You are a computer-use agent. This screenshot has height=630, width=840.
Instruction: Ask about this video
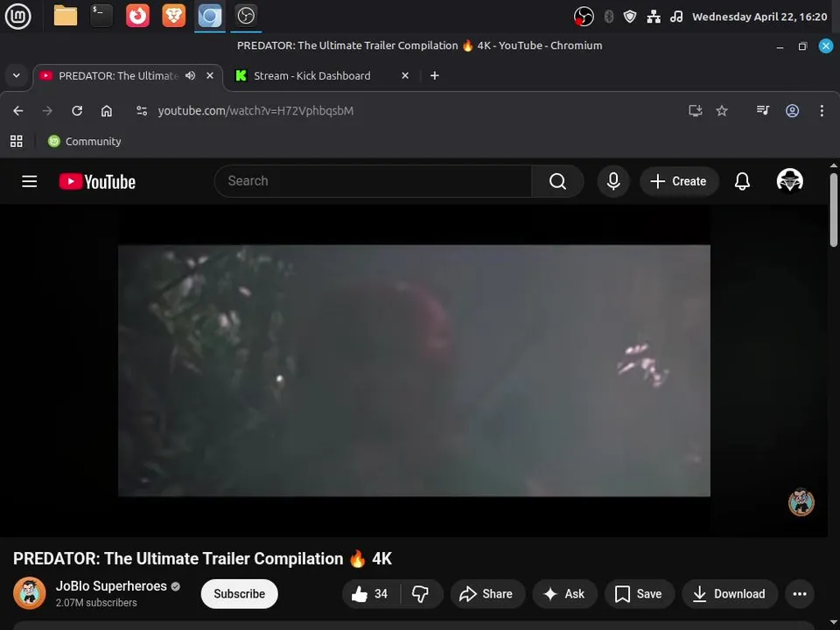tap(564, 593)
